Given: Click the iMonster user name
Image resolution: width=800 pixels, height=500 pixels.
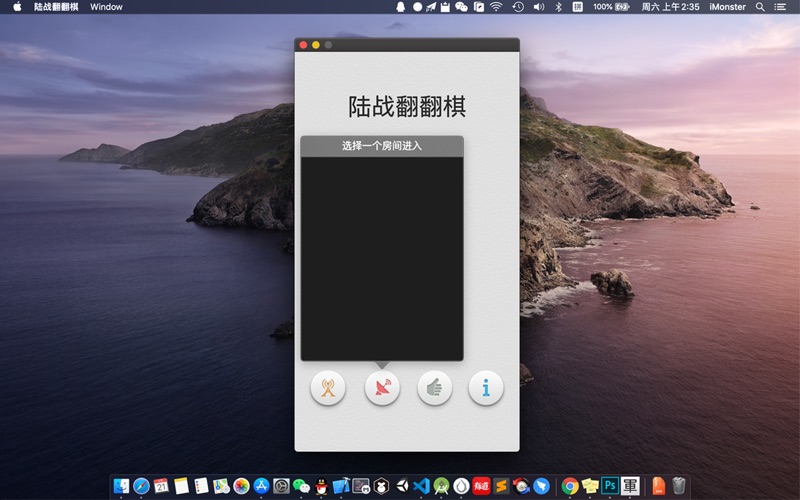Looking at the screenshot, I should tap(727, 7).
